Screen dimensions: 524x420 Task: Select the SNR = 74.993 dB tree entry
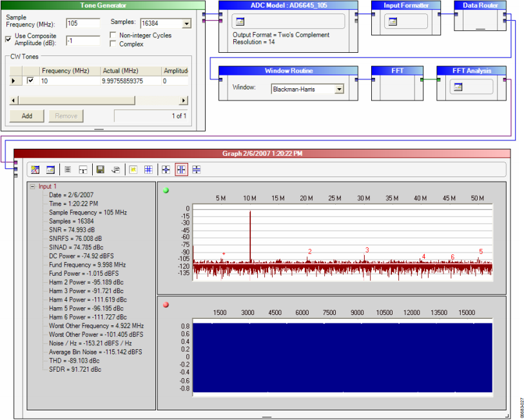(72, 230)
